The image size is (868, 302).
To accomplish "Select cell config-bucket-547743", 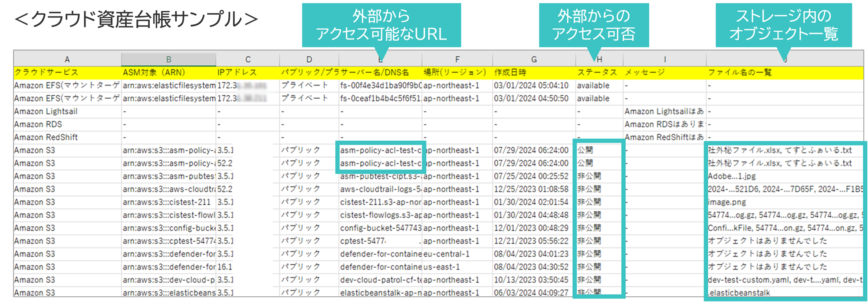I will point(380,228).
